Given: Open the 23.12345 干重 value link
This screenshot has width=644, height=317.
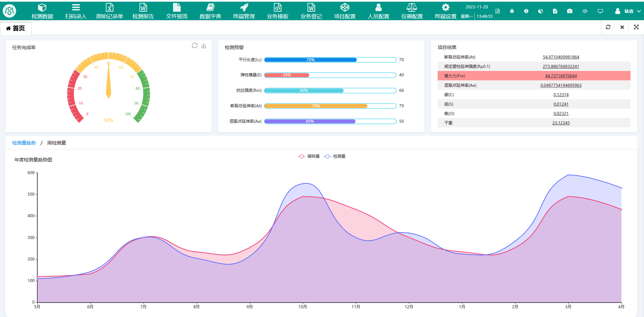Looking at the screenshot, I should (561, 123).
